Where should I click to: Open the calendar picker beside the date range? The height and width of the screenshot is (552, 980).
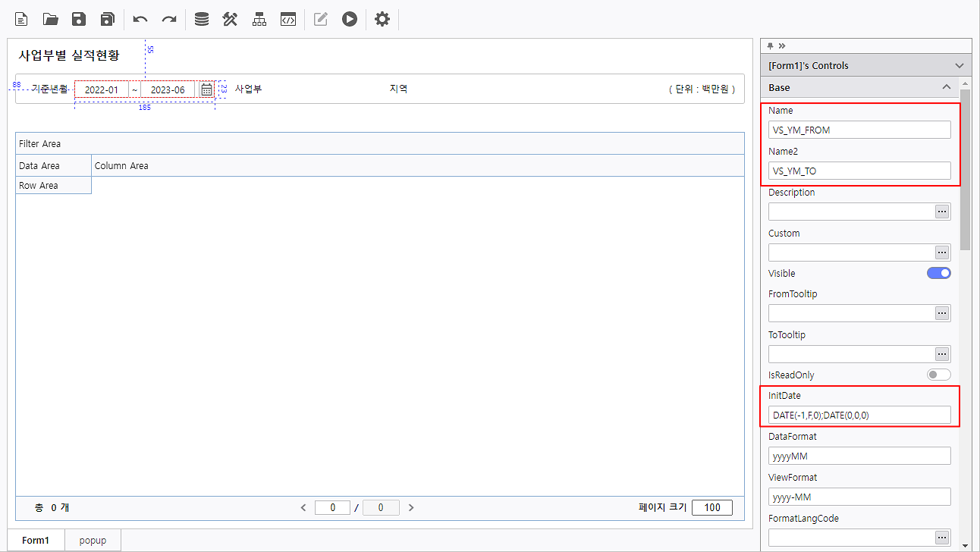tap(206, 89)
